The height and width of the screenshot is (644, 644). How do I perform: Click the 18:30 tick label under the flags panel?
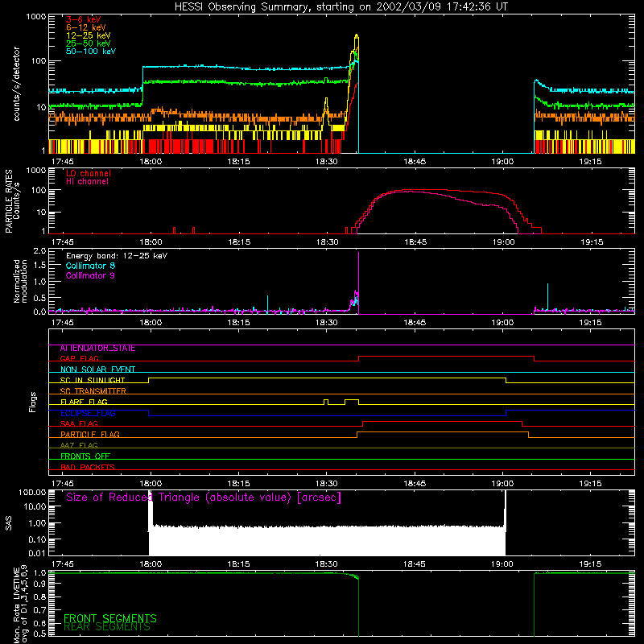pyautogui.click(x=327, y=484)
